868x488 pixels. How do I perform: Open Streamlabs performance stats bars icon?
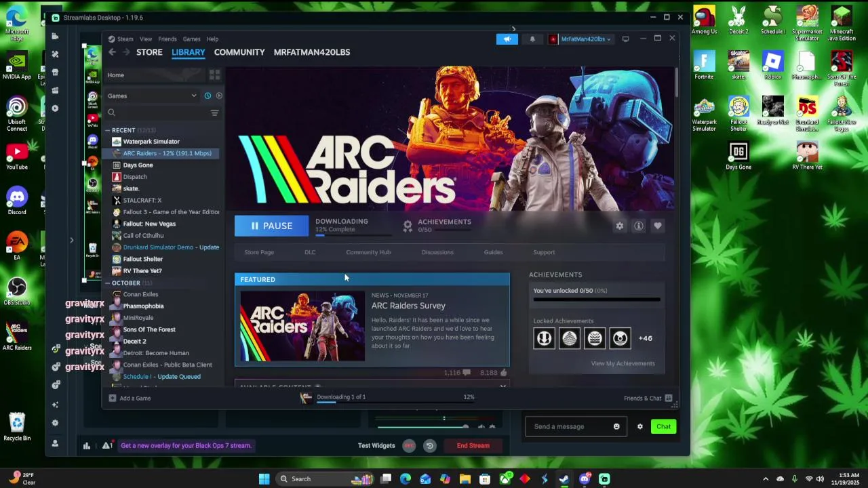(87, 445)
